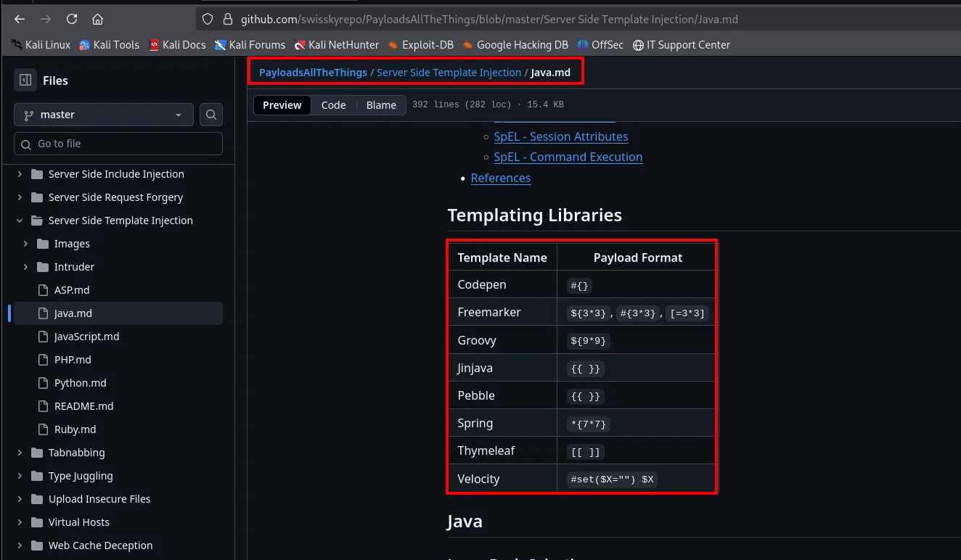Click Server Side Template Injection breadcrumb

449,73
